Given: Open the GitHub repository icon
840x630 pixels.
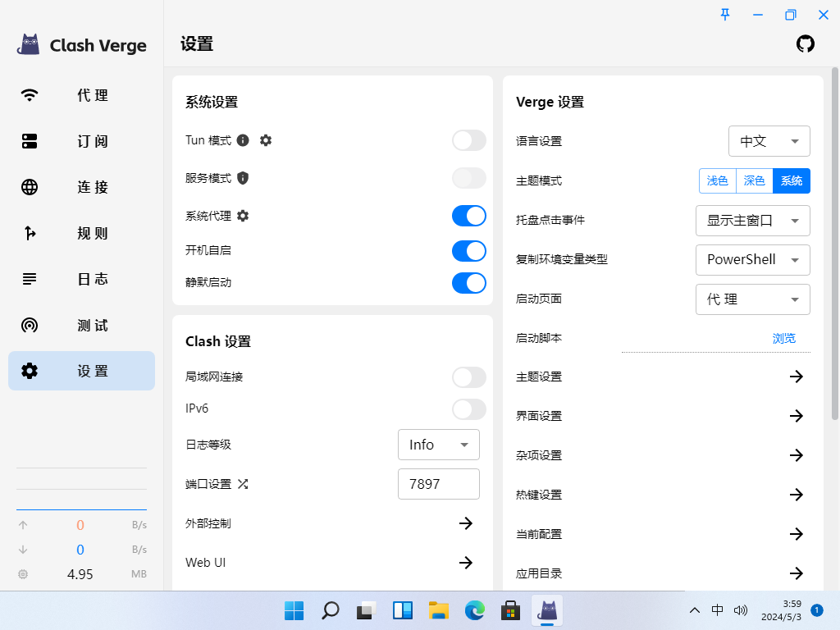Looking at the screenshot, I should 806,44.
